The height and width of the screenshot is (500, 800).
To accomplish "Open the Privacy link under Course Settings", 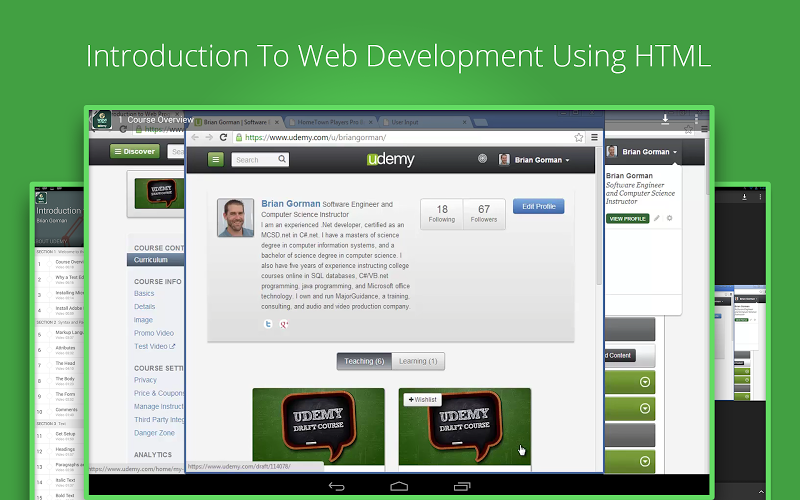I will pos(145,380).
